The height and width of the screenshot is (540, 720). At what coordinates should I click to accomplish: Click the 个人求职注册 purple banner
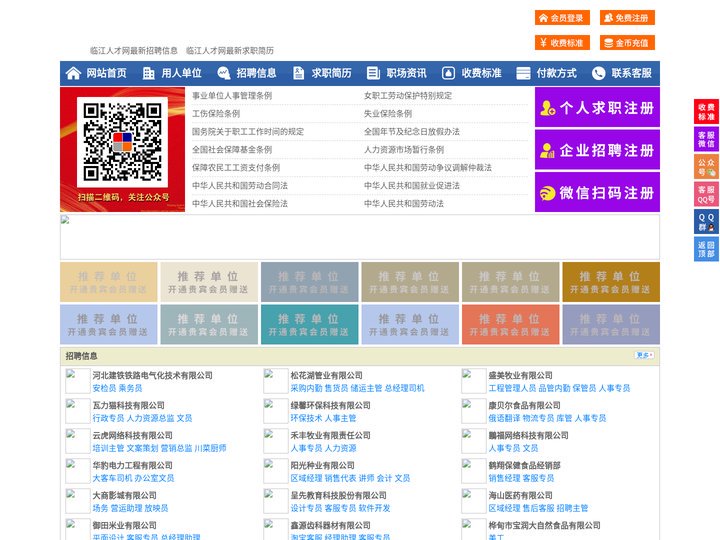(597, 107)
